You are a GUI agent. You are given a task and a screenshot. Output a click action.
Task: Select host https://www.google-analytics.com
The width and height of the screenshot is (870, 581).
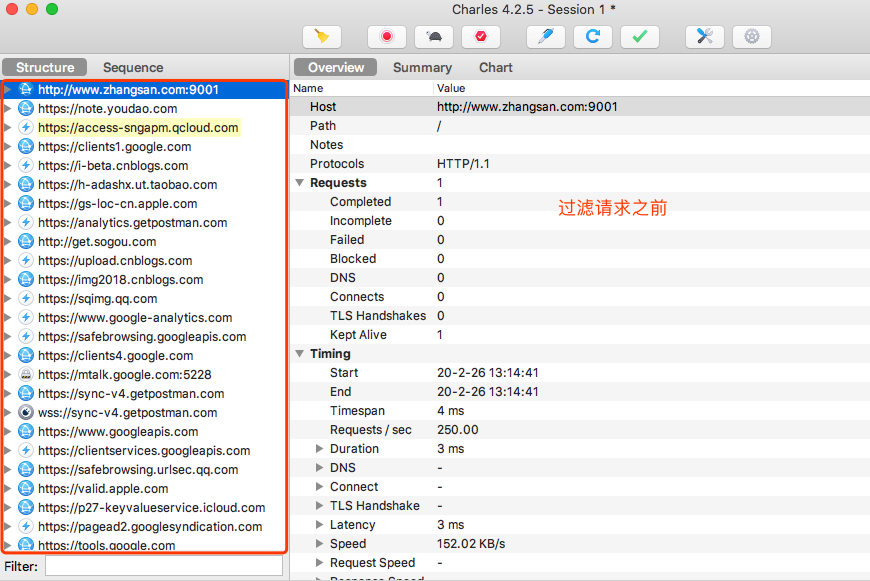[x=135, y=317]
